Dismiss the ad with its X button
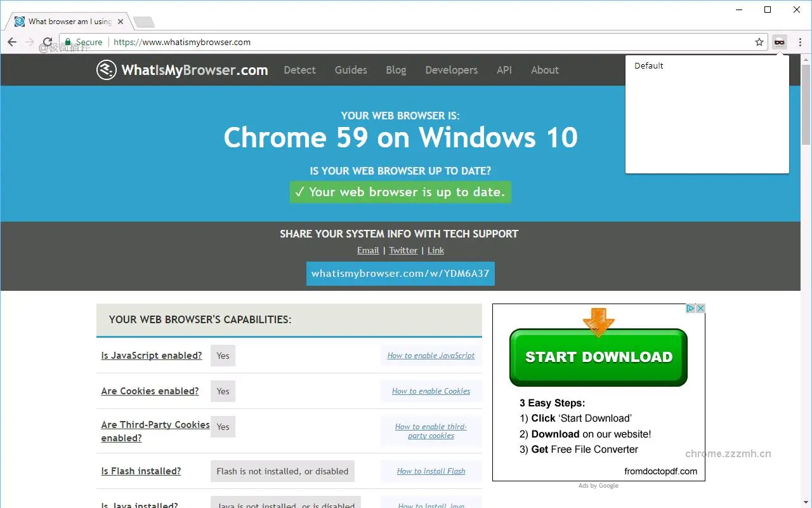The width and height of the screenshot is (812, 508). tap(701, 307)
